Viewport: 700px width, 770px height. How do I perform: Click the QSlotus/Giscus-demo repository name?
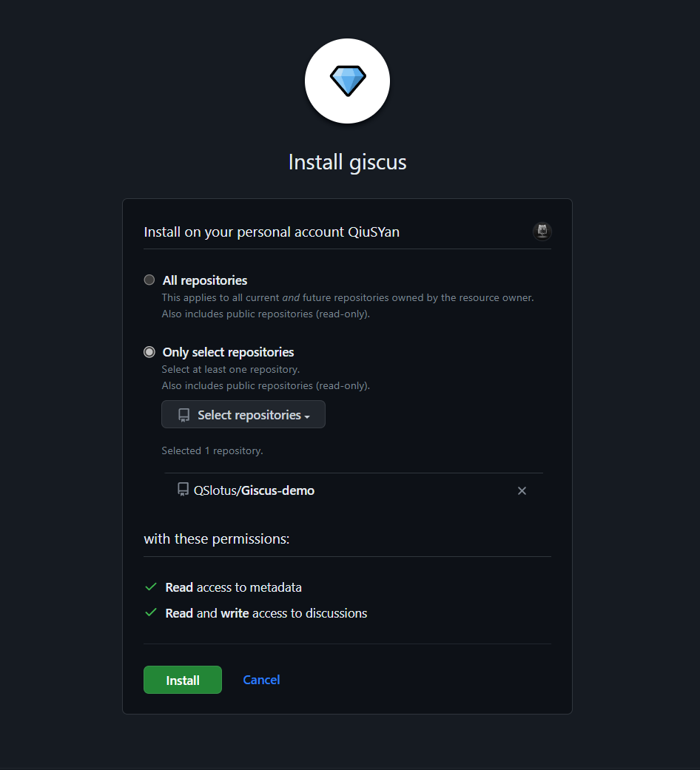click(254, 490)
